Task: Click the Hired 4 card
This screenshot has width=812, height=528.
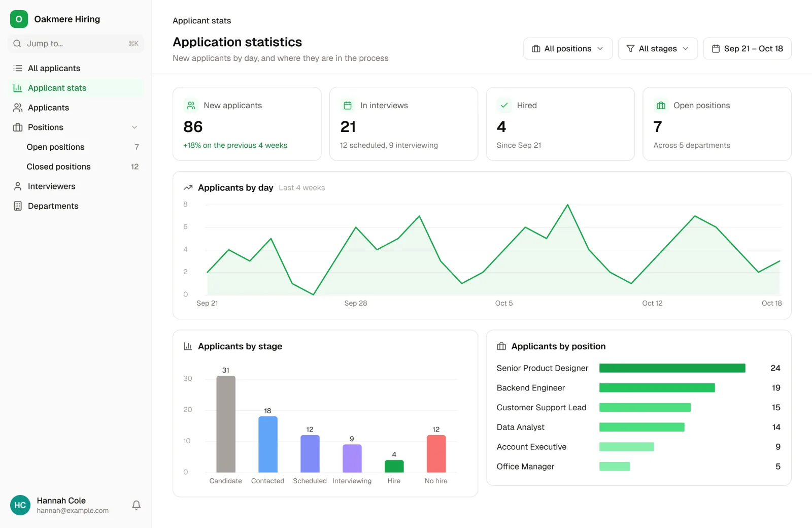Action: [x=560, y=124]
